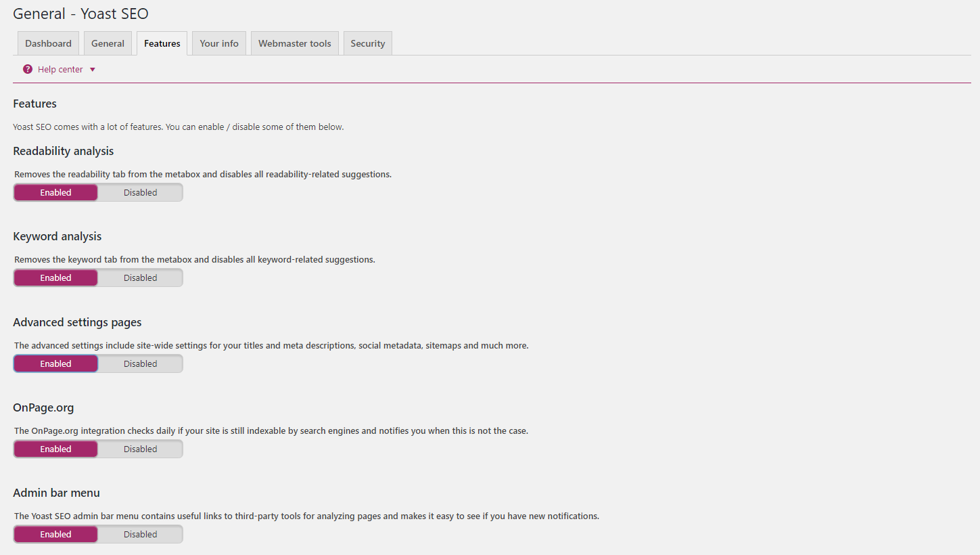The width and height of the screenshot is (980, 555).
Task: Click the Admin bar menu heading
Action: pos(56,493)
